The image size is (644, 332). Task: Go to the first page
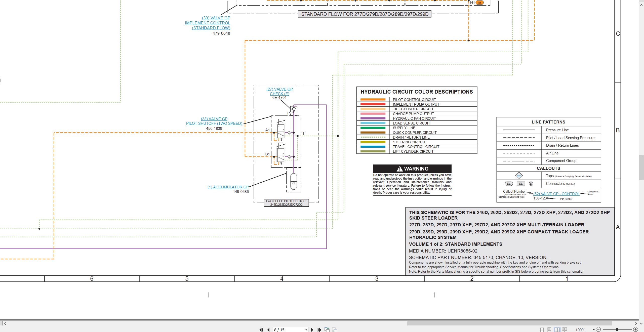(x=261, y=329)
